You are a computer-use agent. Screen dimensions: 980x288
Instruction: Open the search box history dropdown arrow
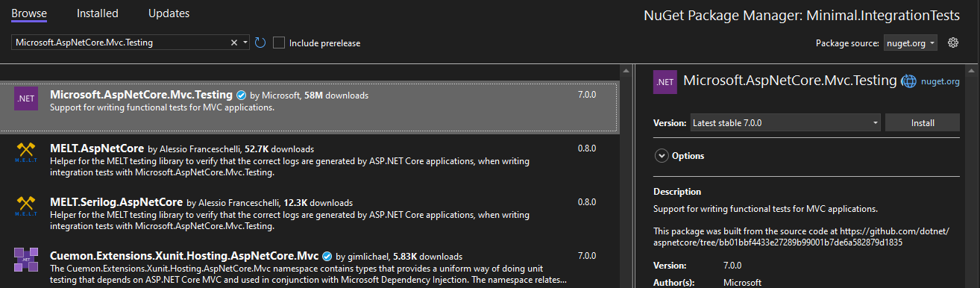pyautogui.click(x=246, y=43)
